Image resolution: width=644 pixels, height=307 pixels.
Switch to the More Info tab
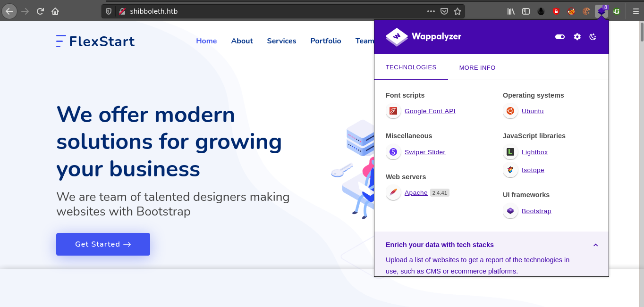tap(477, 67)
